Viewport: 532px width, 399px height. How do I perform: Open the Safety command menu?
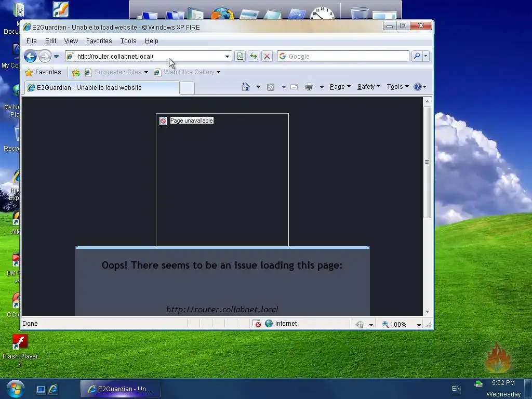368,87
